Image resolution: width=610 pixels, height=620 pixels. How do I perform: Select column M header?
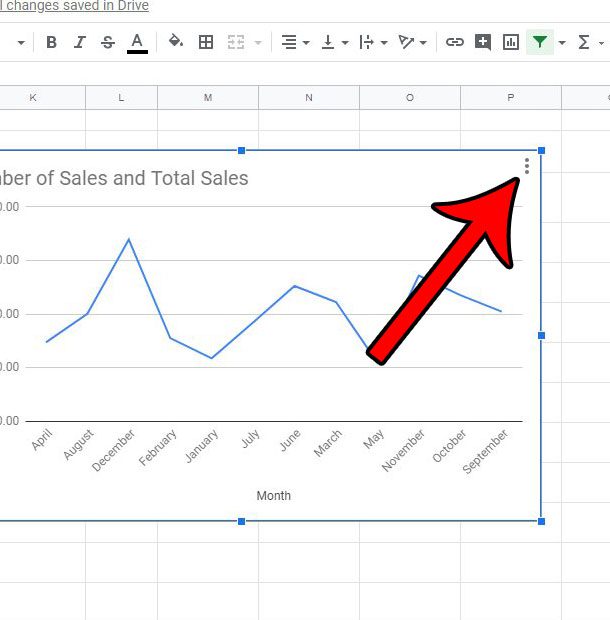pos(208,97)
